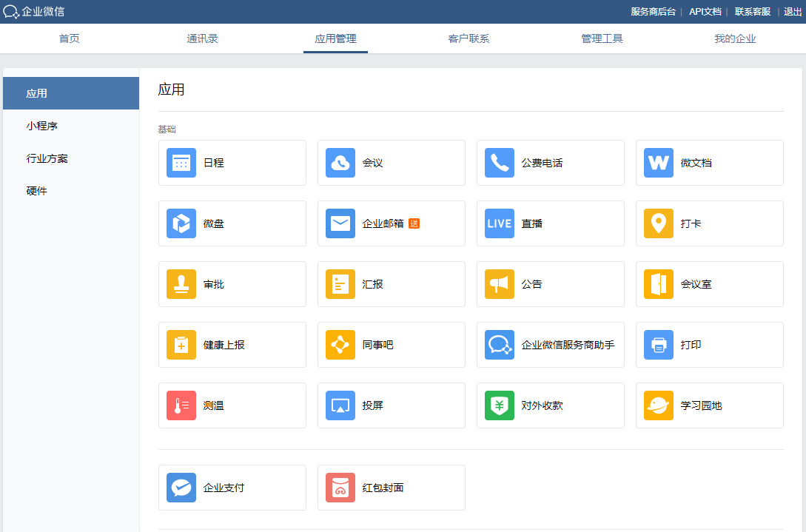This screenshot has height=532, width=806.
Task: Open the 测温 thermometer icon
Action: [181, 405]
